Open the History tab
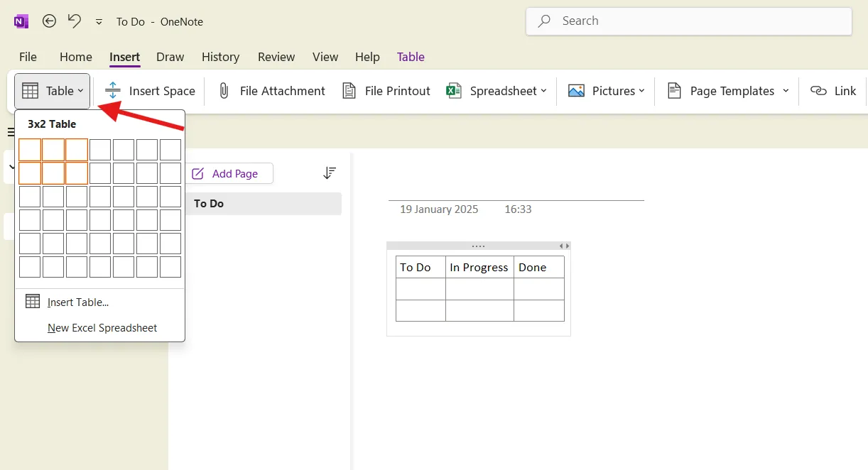Screen dimensions: 868x470 [220, 57]
